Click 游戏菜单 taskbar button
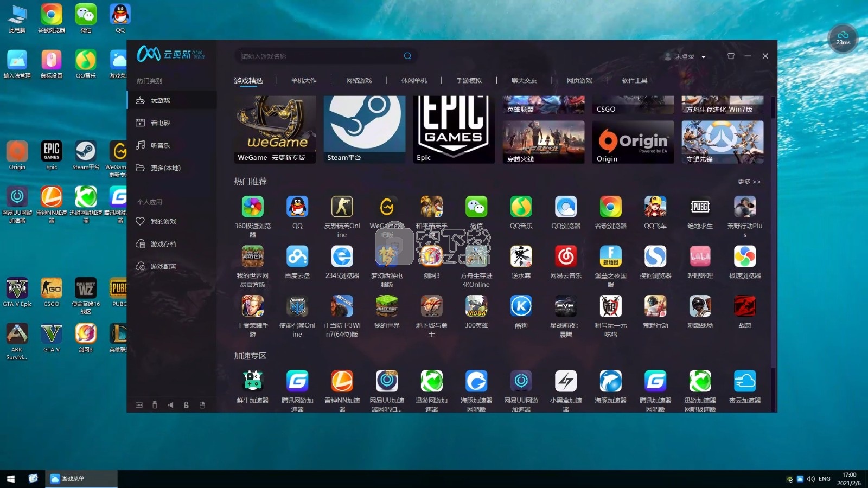Image resolution: width=868 pixels, height=488 pixels. tap(82, 479)
